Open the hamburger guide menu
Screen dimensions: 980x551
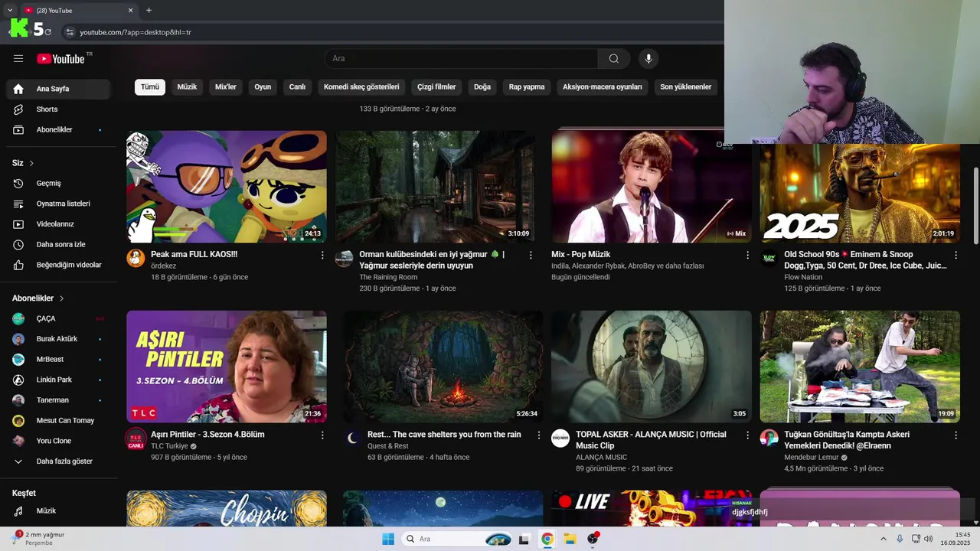tap(18, 59)
